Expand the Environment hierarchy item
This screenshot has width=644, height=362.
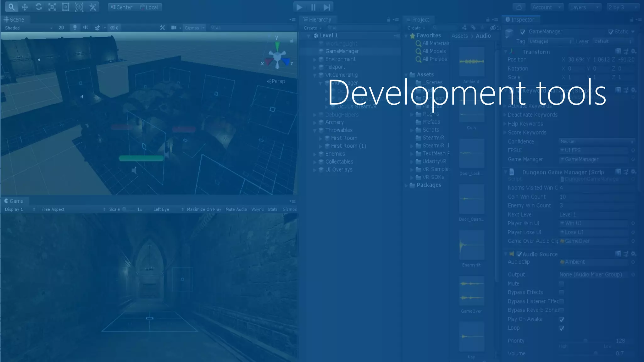coord(314,59)
